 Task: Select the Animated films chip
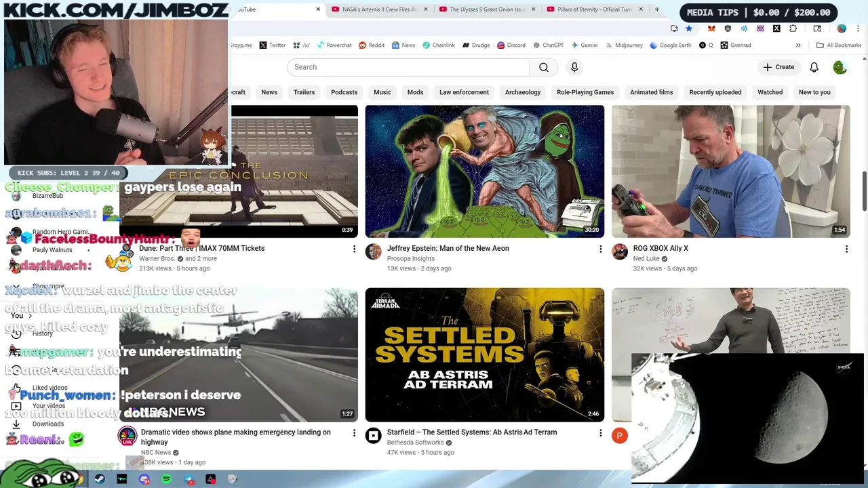(x=652, y=92)
